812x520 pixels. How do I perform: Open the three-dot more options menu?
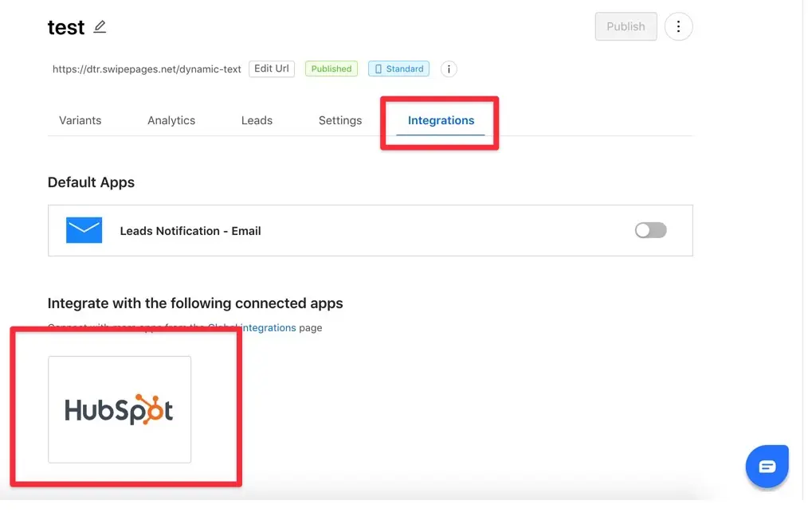pos(678,26)
